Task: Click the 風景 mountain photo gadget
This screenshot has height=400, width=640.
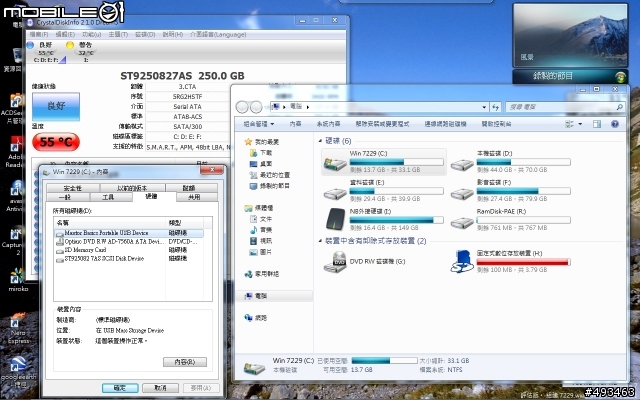Action: coord(570,35)
